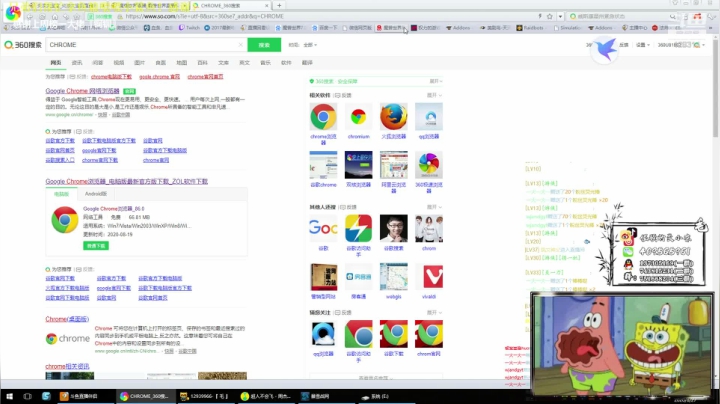The image size is (720, 404).
Task: Click the browser home button
Action: pyautogui.click(x=55, y=17)
